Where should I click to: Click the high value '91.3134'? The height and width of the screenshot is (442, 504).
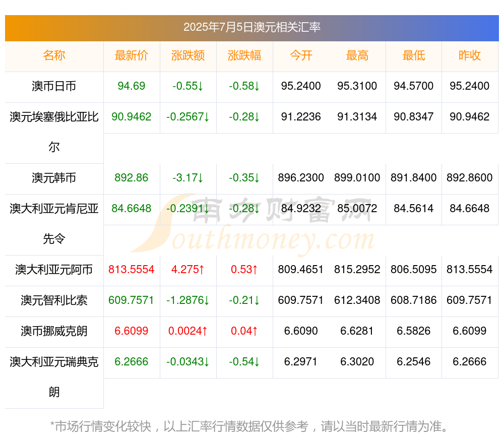(x=357, y=117)
